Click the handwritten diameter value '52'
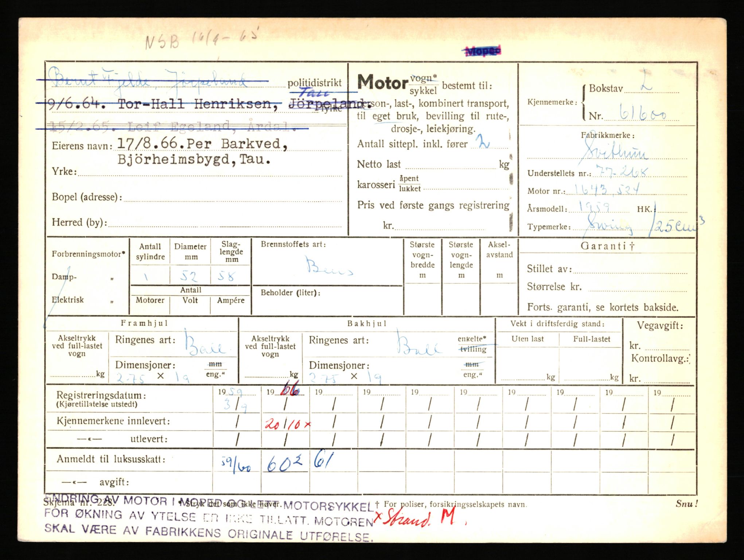 190,277
